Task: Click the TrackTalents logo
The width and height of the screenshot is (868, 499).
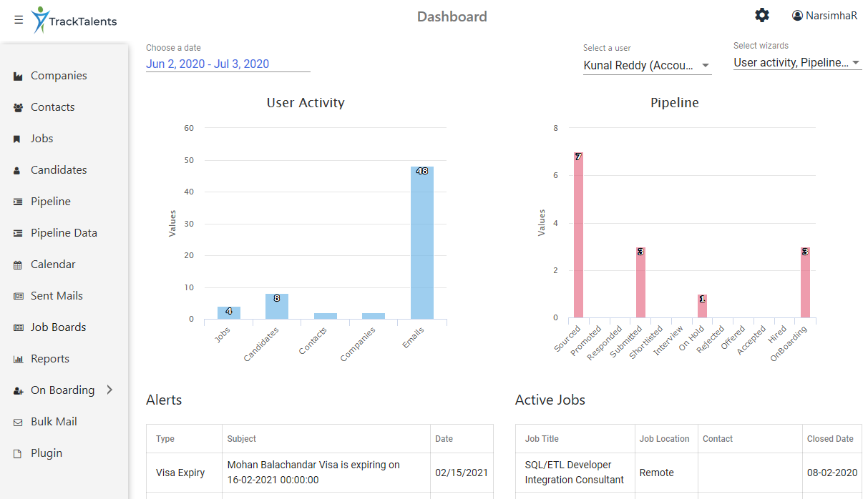Action: pyautogui.click(x=74, y=21)
